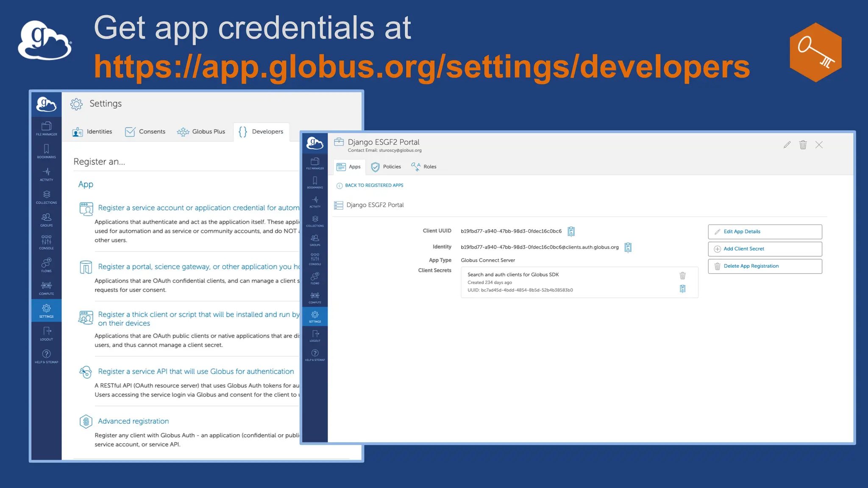Click Globus logo in Django portal window sidebar
This screenshot has height=488, width=868.
tap(315, 144)
